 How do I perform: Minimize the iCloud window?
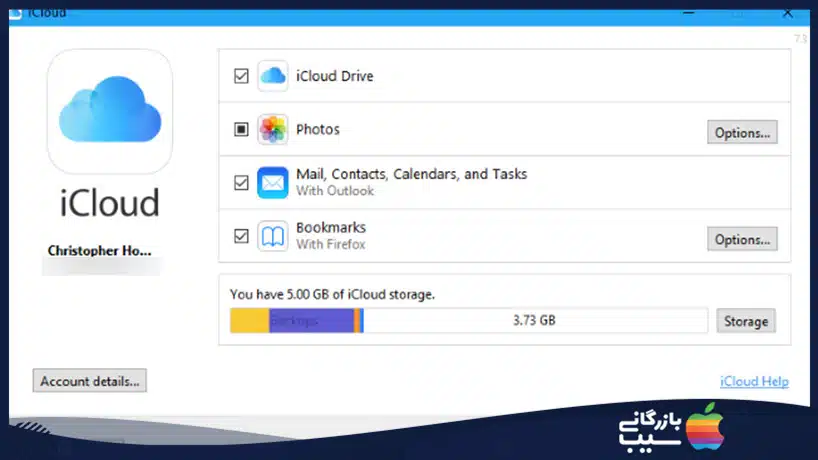689,13
